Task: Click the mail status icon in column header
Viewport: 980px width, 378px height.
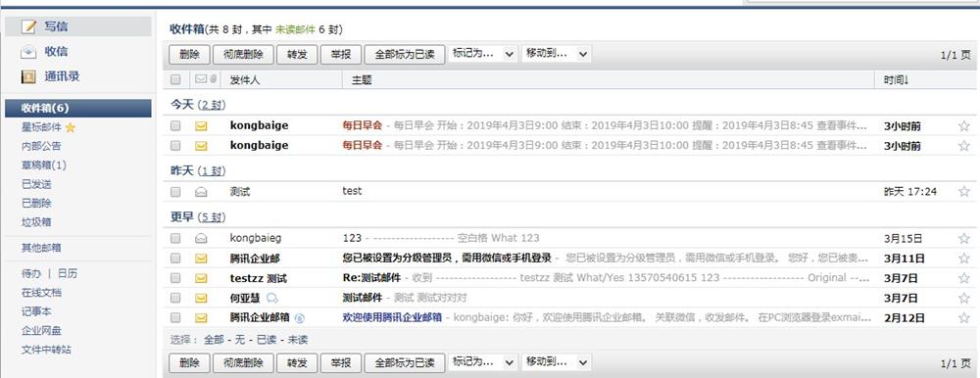Action: (201, 79)
